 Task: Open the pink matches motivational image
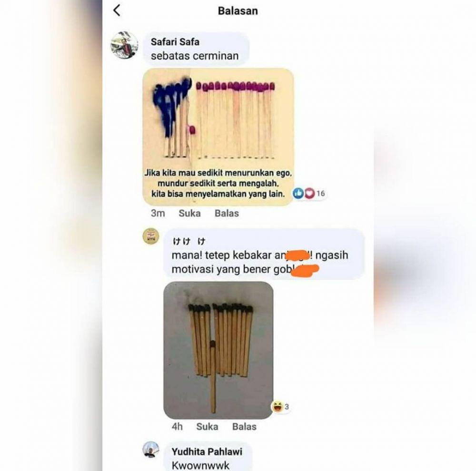(x=218, y=137)
